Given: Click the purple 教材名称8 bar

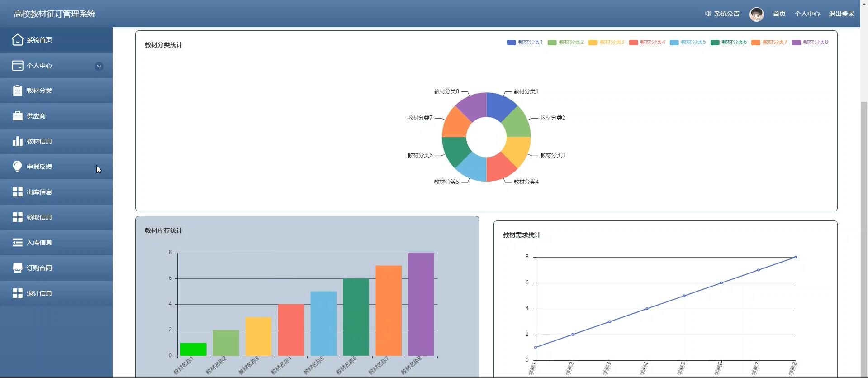Looking at the screenshot, I should (421, 304).
